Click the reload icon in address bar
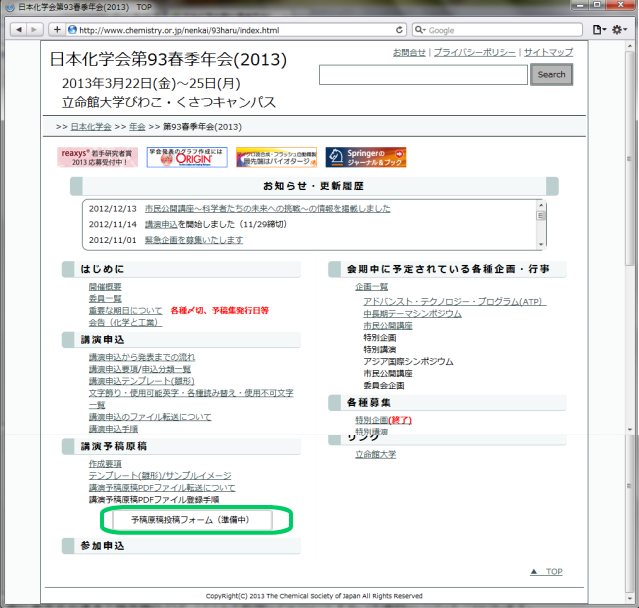Screen dimensions: 639x608 pos(399,30)
